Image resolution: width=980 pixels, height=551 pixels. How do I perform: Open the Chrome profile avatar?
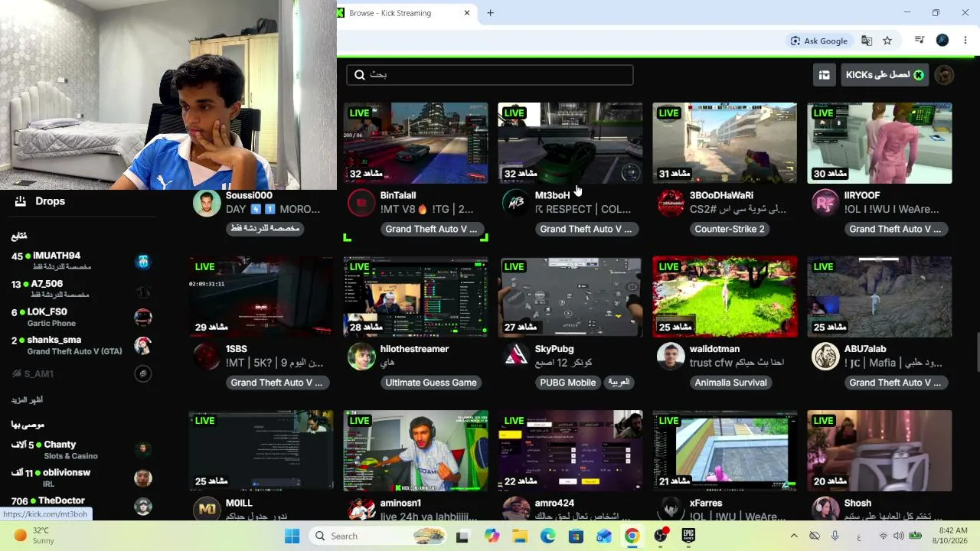tap(942, 41)
